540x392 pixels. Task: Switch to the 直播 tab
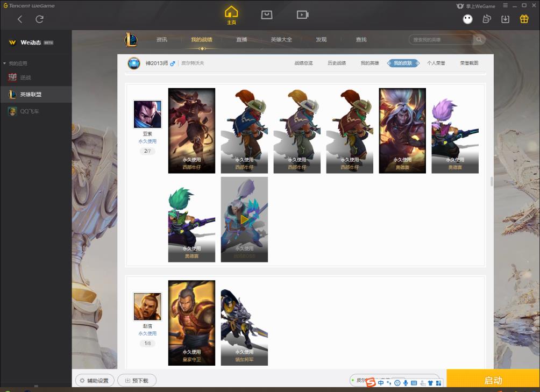click(241, 40)
